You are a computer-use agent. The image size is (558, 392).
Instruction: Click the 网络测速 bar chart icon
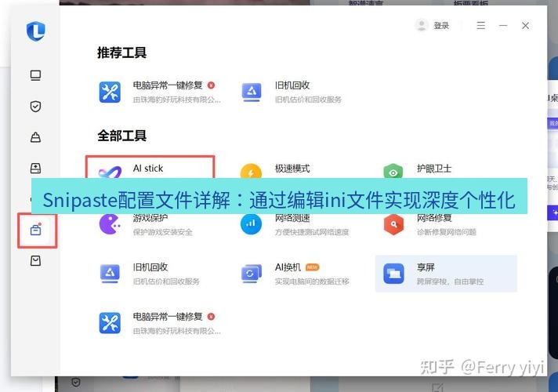pyautogui.click(x=252, y=224)
